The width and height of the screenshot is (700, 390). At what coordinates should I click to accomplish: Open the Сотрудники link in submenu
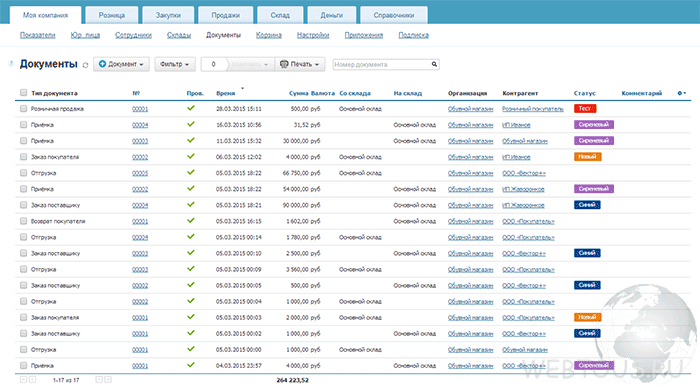click(133, 35)
